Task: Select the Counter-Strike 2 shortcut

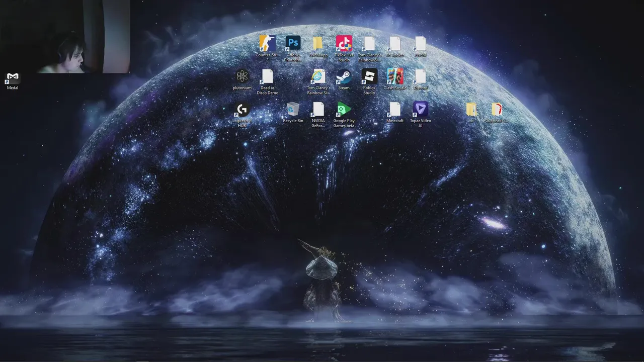Action: pyautogui.click(x=267, y=49)
